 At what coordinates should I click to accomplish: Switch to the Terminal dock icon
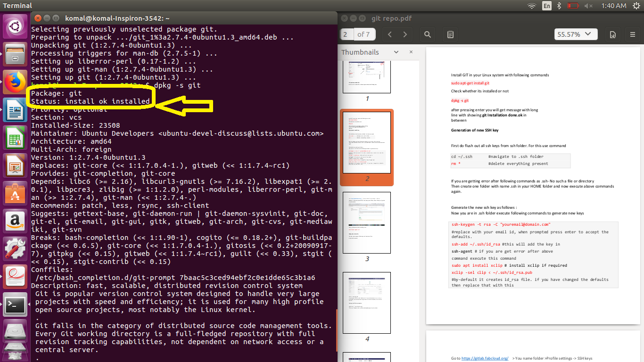click(15, 304)
